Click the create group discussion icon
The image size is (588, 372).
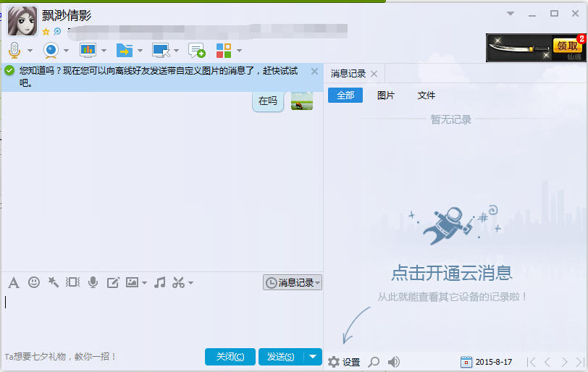196,50
